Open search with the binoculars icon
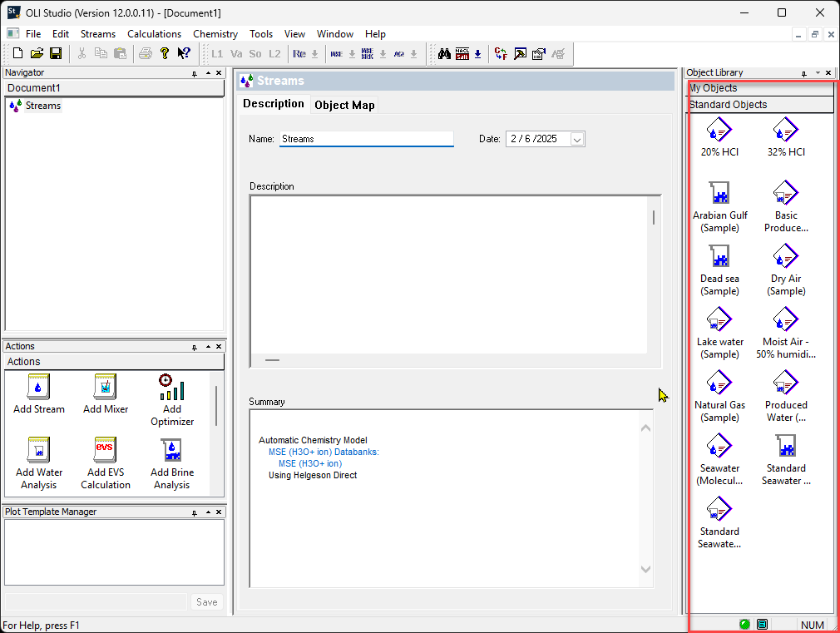The width and height of the screenshot is (840, 633). [444, 53]
